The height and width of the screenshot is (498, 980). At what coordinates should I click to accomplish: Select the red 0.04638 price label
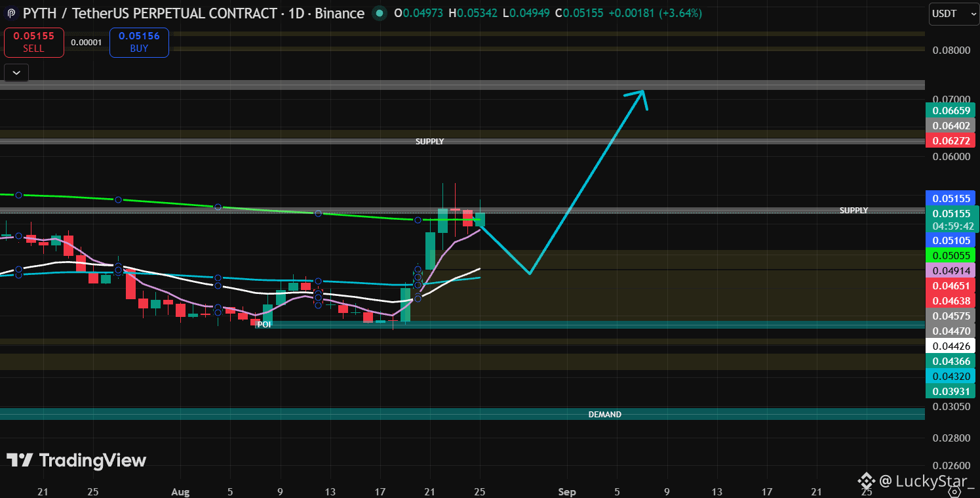[x=951, y=301]
